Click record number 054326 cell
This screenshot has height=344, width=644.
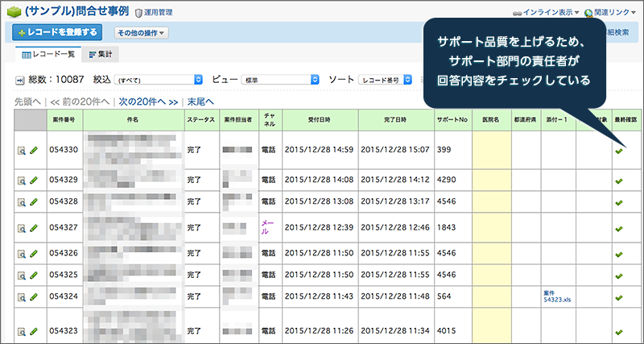64,253
